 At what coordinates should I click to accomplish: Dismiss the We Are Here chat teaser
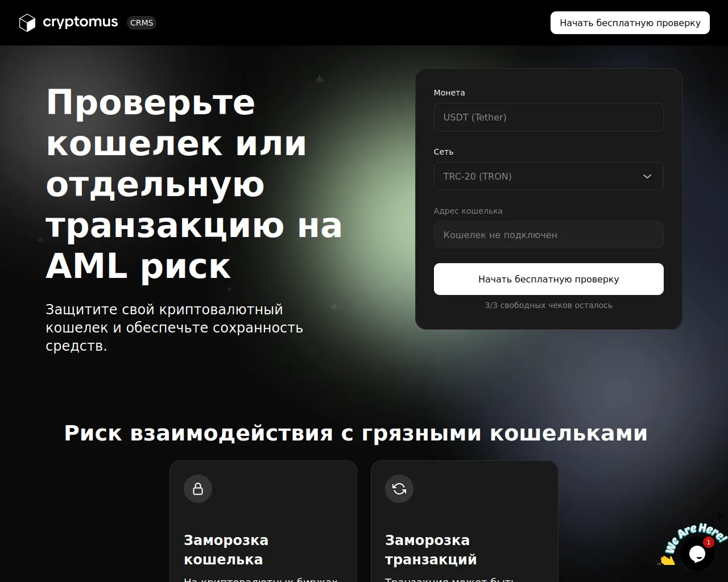pyautogui.click(x=720, y=516)
